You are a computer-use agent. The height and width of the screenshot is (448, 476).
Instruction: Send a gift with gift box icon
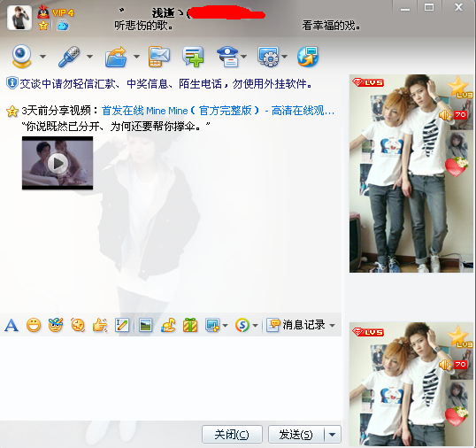pyautogui.click(x=190, y=325)
